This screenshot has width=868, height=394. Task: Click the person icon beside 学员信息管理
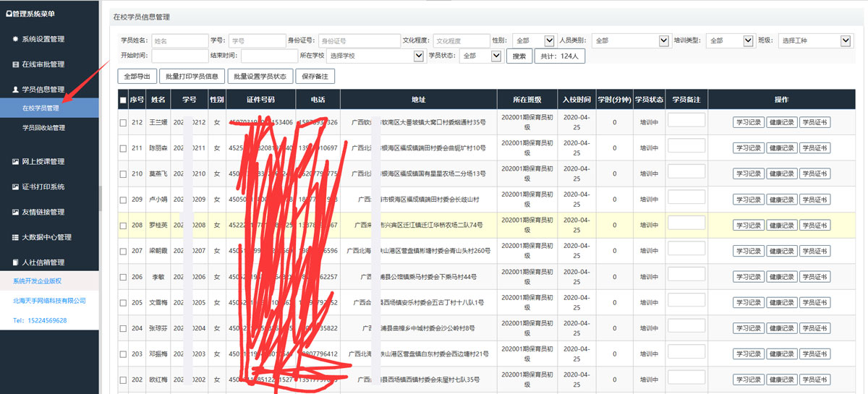pyautogui.click(x=15, y=90)
